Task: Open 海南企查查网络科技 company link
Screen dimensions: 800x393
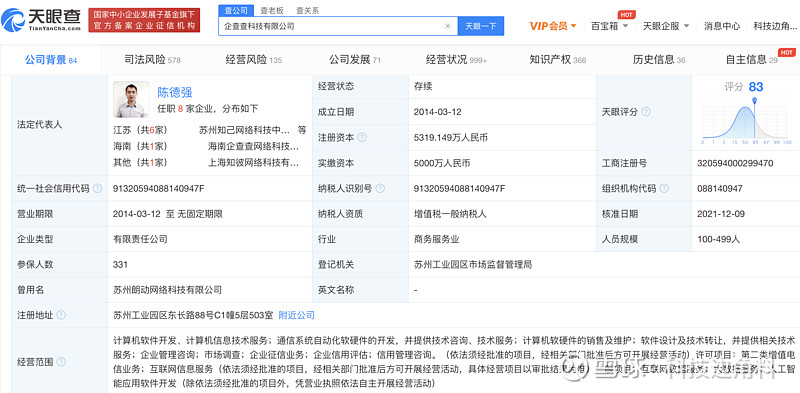Action: [253, 146]
